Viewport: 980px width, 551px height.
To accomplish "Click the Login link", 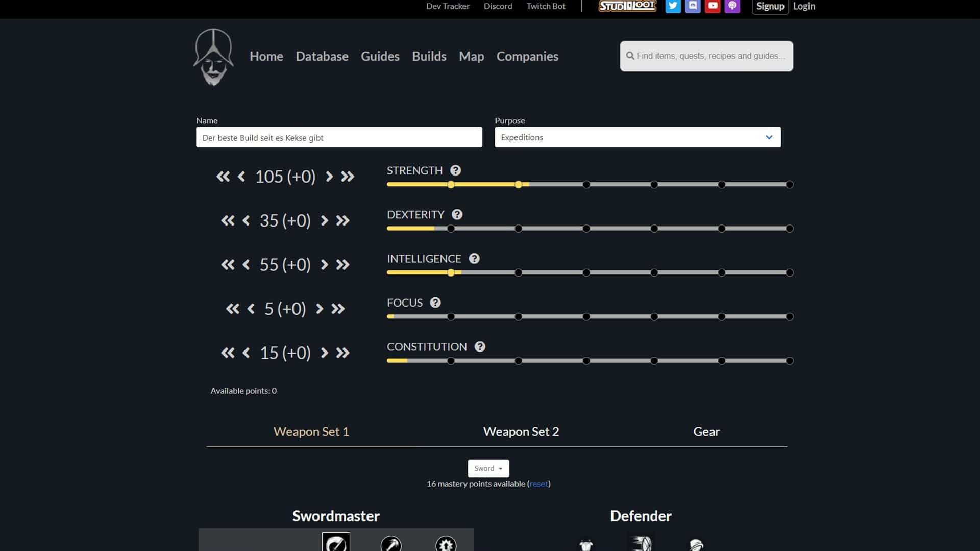I will (x=804, y=6).
